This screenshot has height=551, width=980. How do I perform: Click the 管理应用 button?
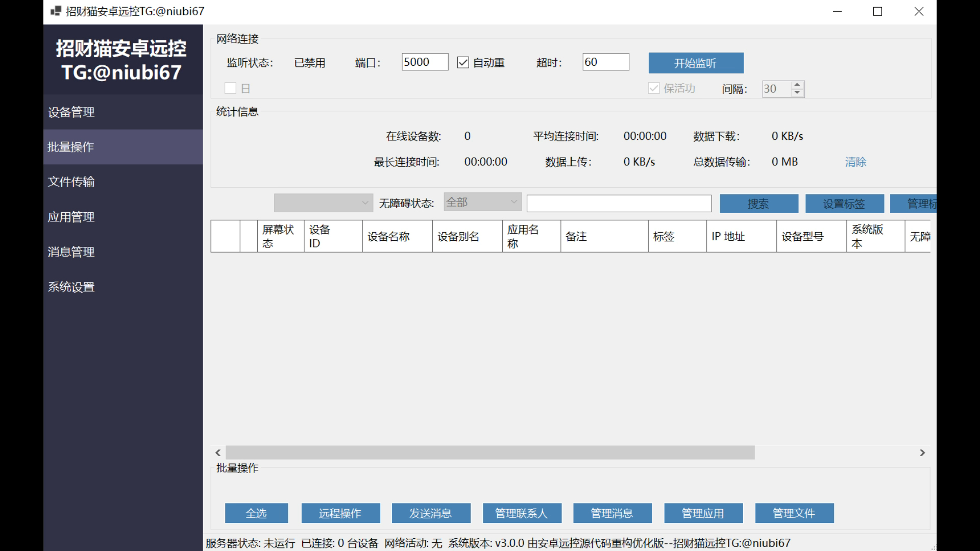point(703,513)
